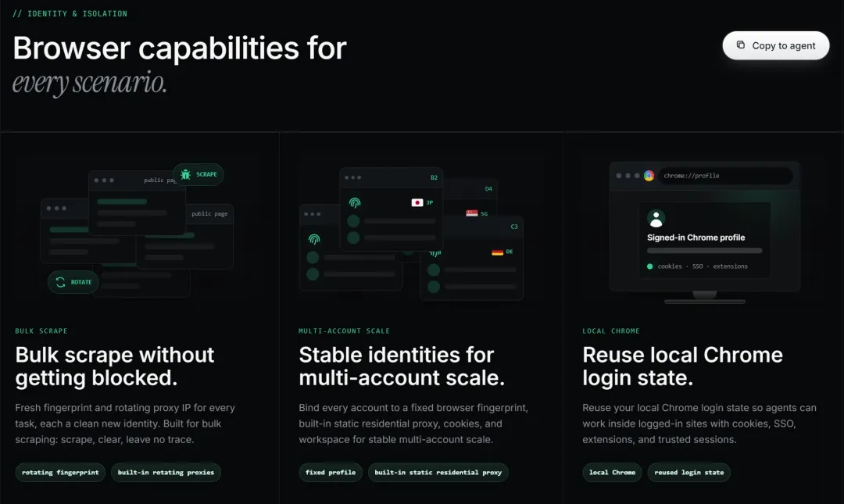The height and width of the screenshot is (504, 844).
Task: Select the built-in static residential proxy tag
Action: point(438,472)
